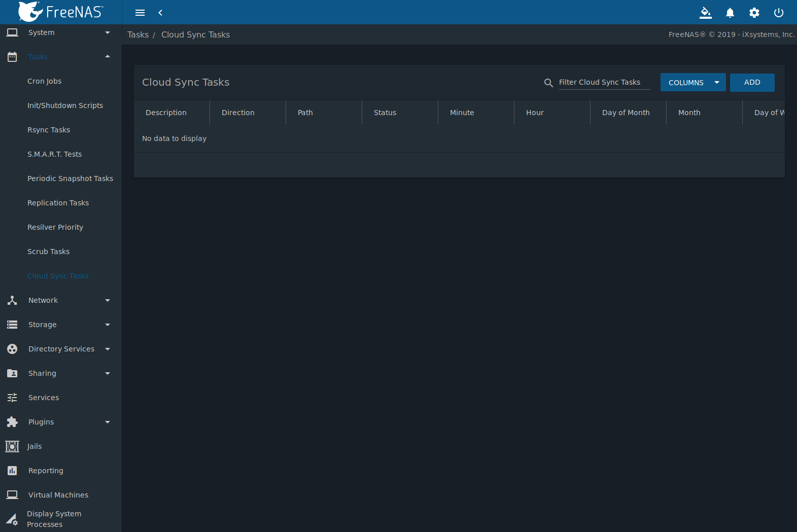
Task: Open the notifications bell
Action: [730, 13]
